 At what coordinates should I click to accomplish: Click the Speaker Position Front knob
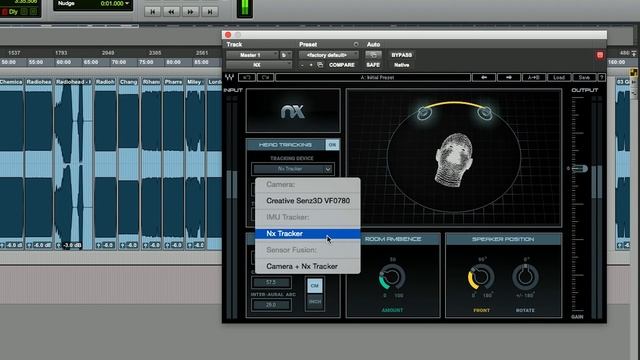pyautogui.click(x=481, y=277)
